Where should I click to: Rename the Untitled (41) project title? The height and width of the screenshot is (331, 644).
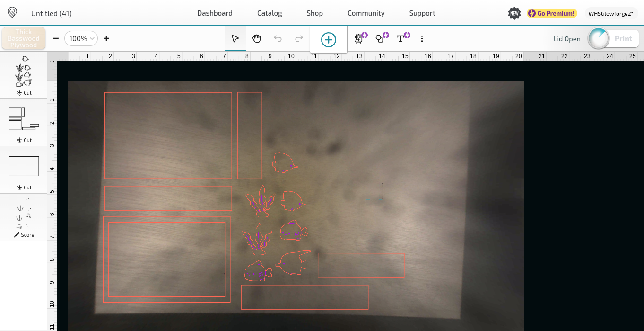click(52, 13)
